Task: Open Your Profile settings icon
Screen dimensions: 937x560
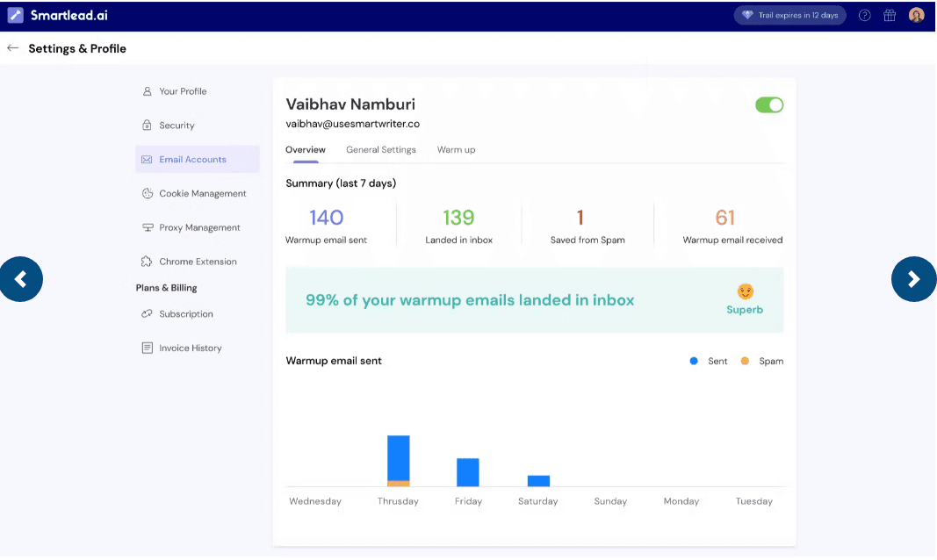Action: (x=148, y=91)
